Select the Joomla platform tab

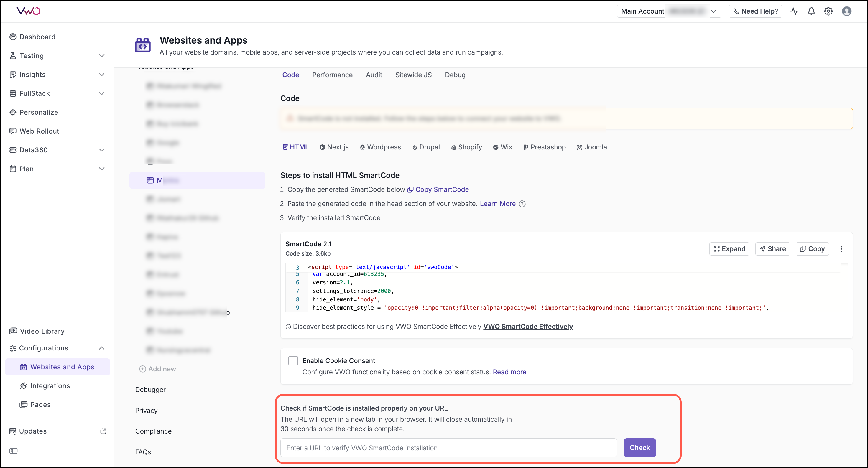[592, 147]
